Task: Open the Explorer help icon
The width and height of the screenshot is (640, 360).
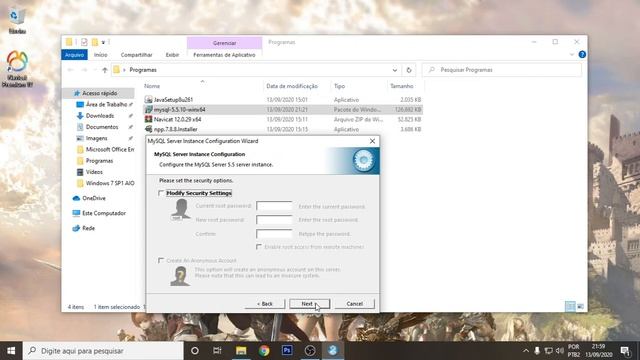Action: pos(582,54)
